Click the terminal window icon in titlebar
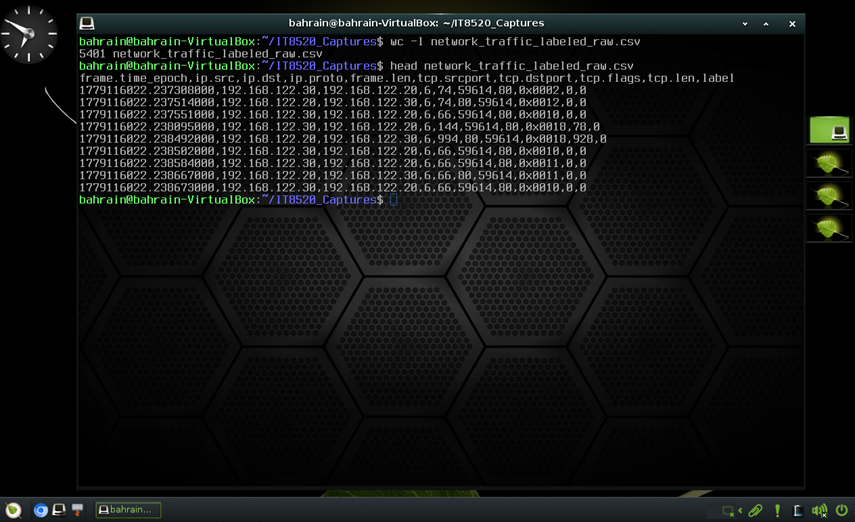 pyautogui.click(x=87, y=23)
